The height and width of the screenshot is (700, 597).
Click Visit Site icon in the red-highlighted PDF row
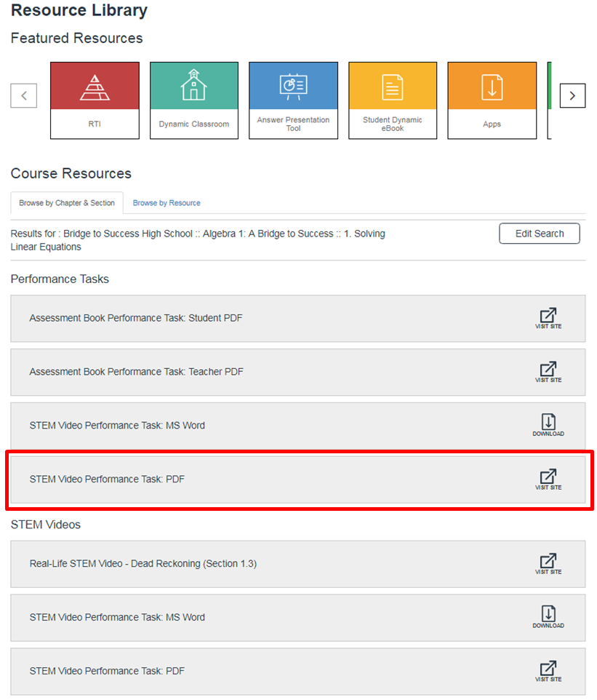tap(548, 479)
